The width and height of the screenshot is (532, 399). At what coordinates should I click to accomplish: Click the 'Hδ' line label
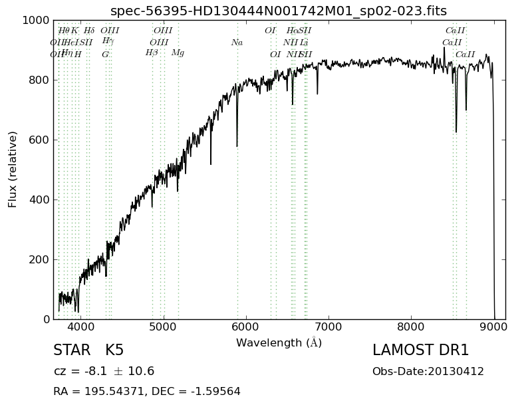[x=89, y=31]
